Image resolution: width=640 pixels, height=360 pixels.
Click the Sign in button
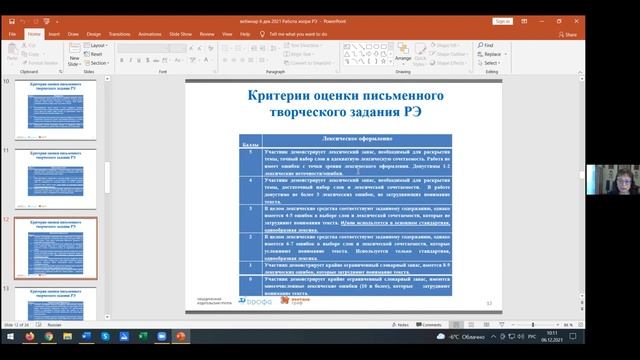coord(502,21)
